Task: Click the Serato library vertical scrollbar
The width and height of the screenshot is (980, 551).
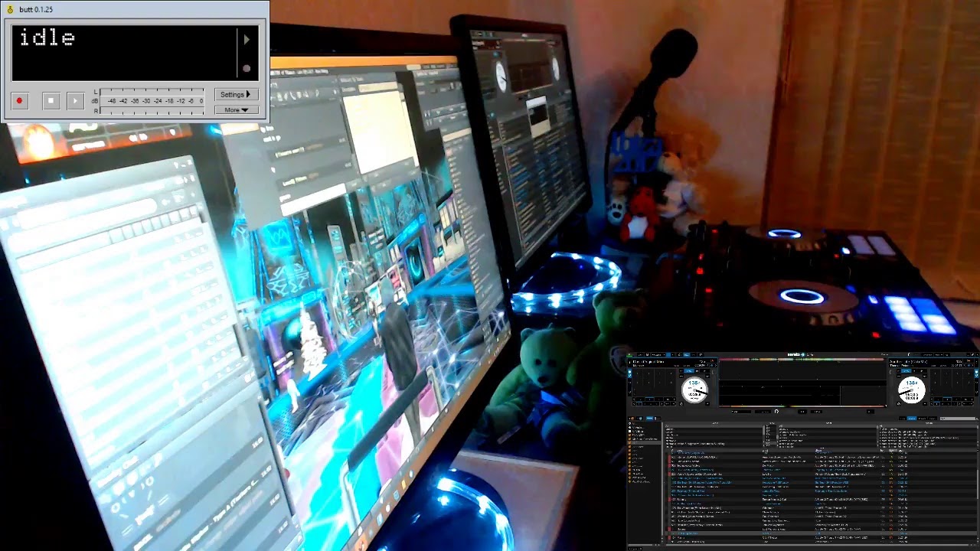Action: coord(978,486)
